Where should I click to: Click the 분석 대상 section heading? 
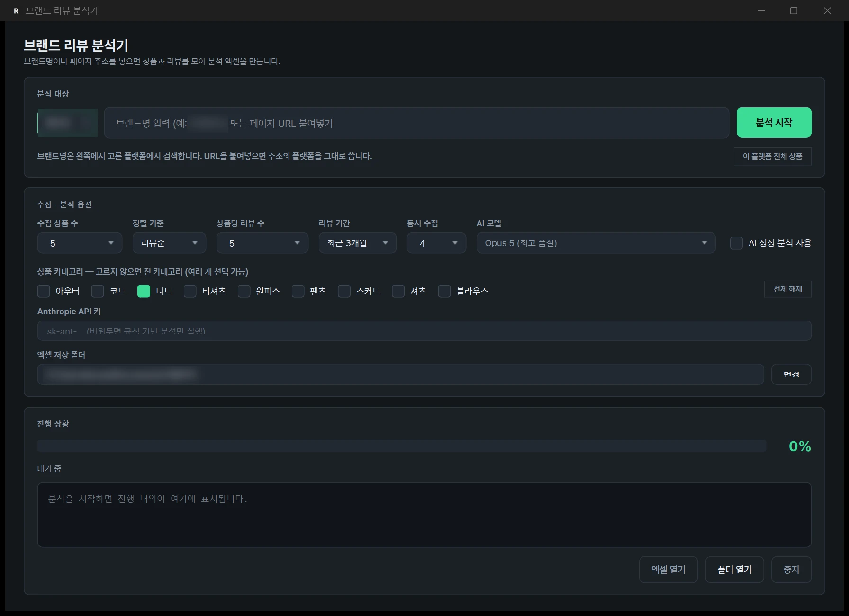click(x=53, y=94)
